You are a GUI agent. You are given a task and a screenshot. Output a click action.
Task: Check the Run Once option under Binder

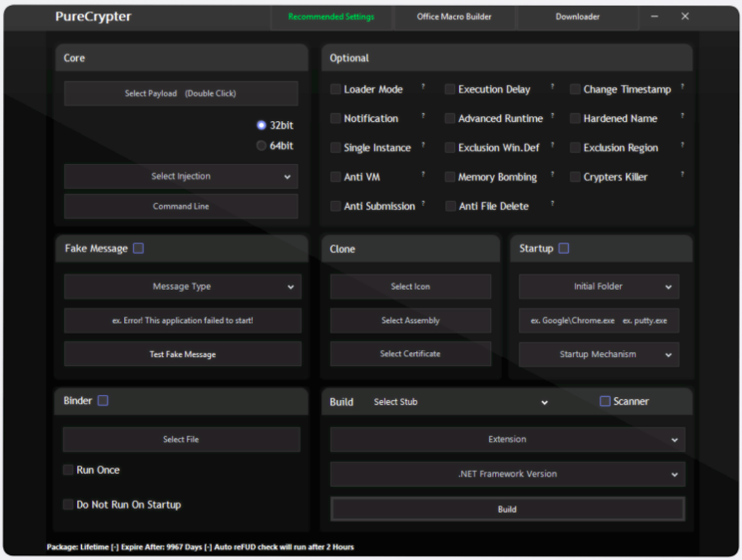coord(68,470)
